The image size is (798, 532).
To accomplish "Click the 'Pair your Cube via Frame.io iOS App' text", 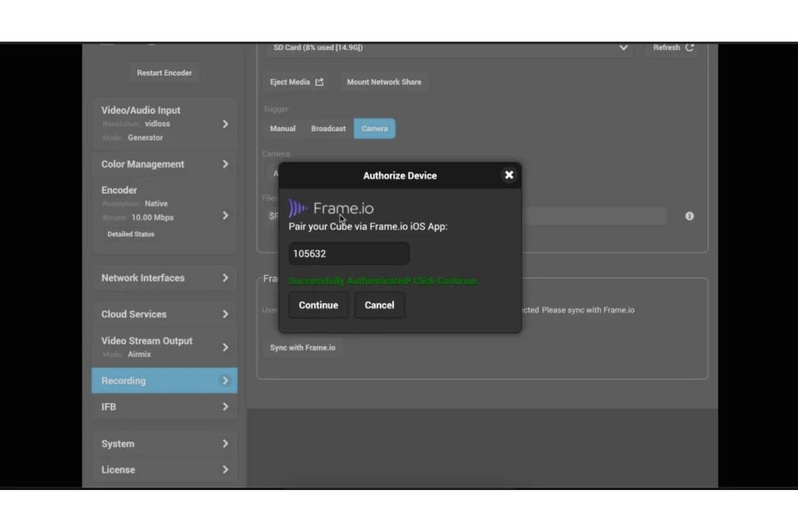I will [368, 226].
